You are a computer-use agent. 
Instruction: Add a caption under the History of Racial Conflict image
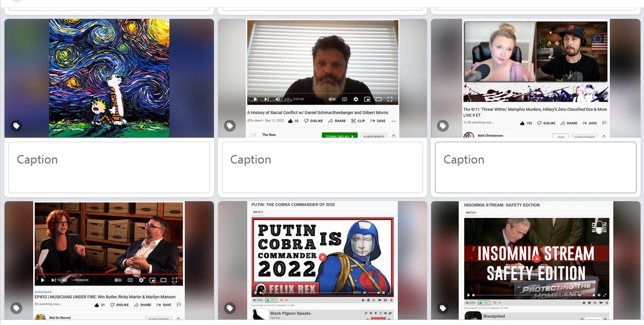pos(322,167)
